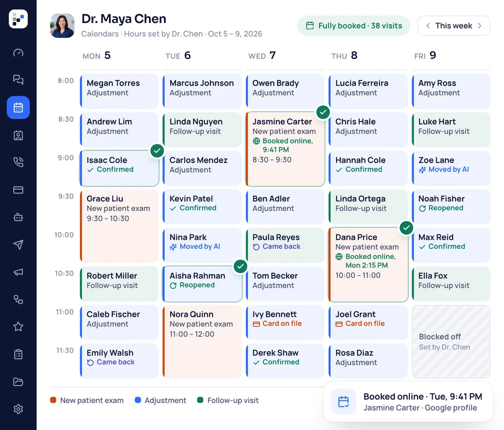The height and width of the screenshot is (430, 504).
Task: Click the orange New patient exam legend dot
Action: click(53, 400)
